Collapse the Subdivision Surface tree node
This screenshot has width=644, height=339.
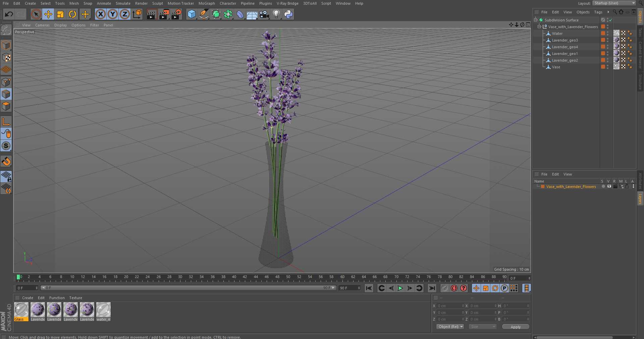(536, 20)
